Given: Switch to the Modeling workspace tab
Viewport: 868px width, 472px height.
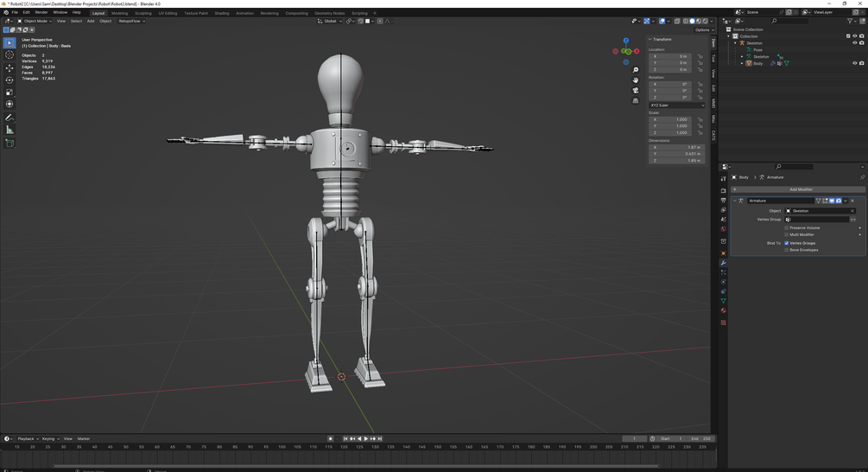Looking at the screenshot, I should [119, 13].
